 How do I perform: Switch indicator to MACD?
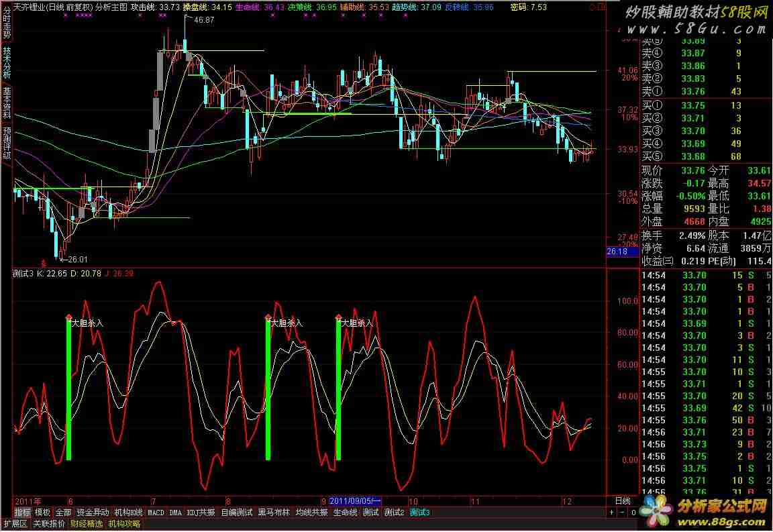tap(156, 513)
